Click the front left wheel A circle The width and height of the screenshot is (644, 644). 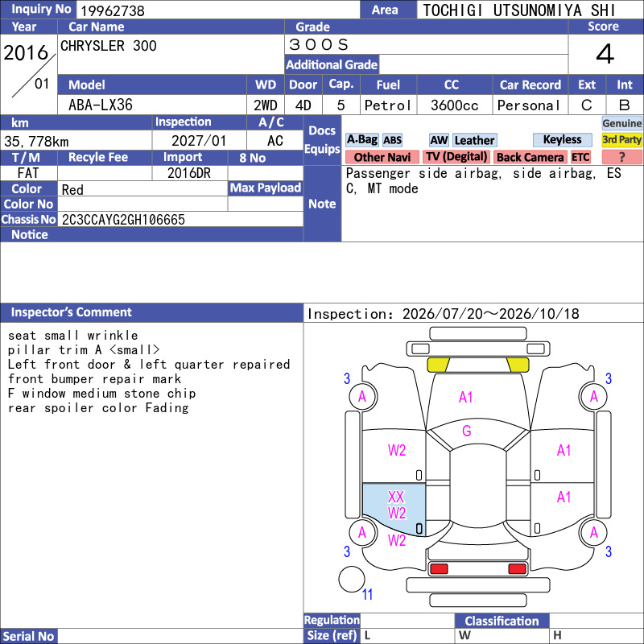[363, 397]
